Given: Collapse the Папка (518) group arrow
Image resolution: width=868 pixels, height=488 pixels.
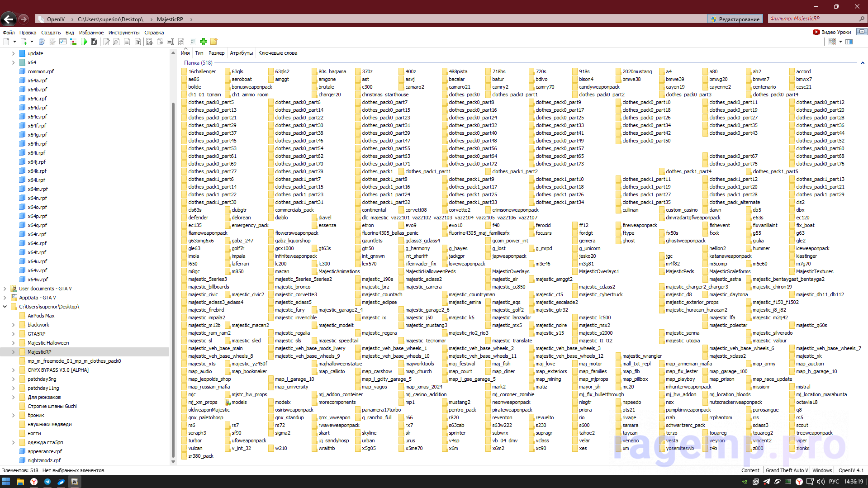Looking at the screenshot, I should click(x=863, y=63).
